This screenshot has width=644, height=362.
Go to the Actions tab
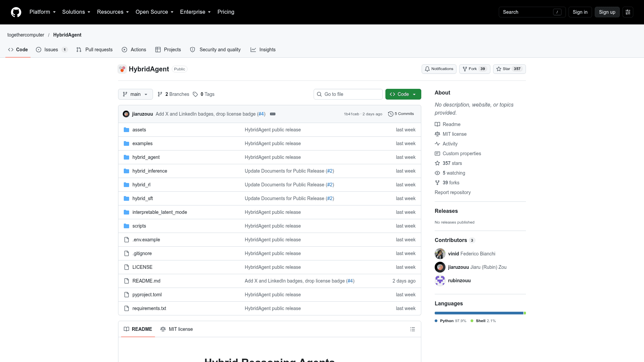coord(134,50)
